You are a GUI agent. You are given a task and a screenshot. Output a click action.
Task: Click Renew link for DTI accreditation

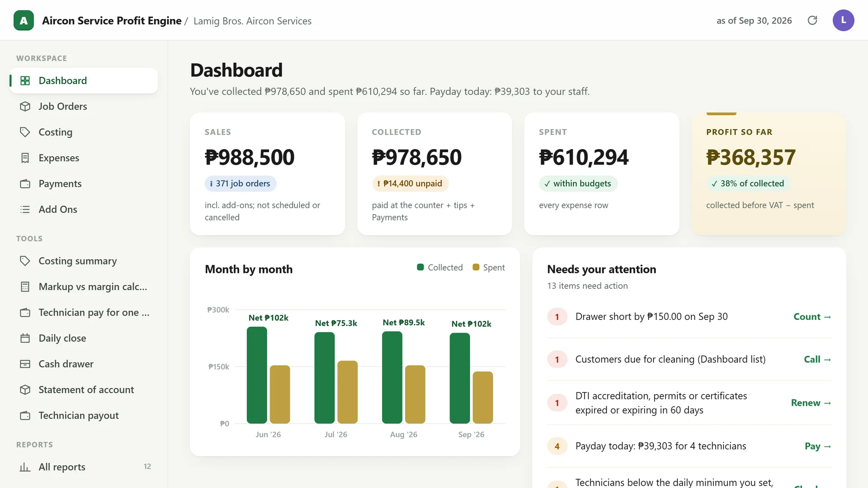coord(811,403)
